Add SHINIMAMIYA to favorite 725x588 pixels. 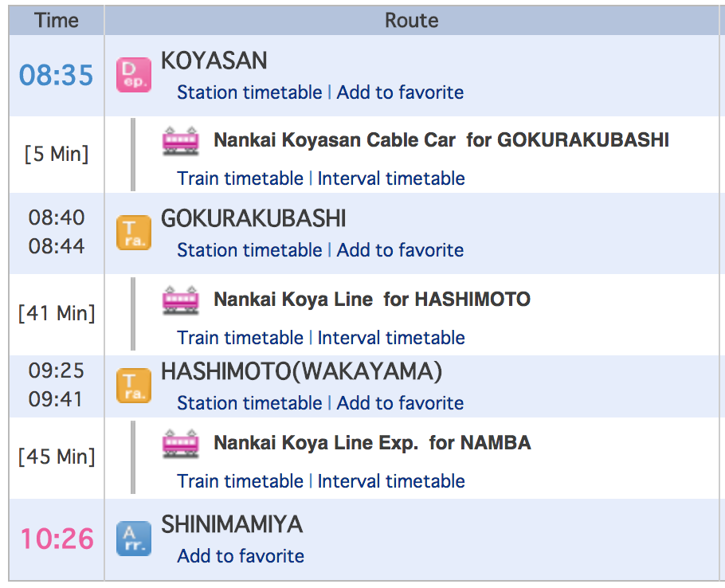point(241,556)
